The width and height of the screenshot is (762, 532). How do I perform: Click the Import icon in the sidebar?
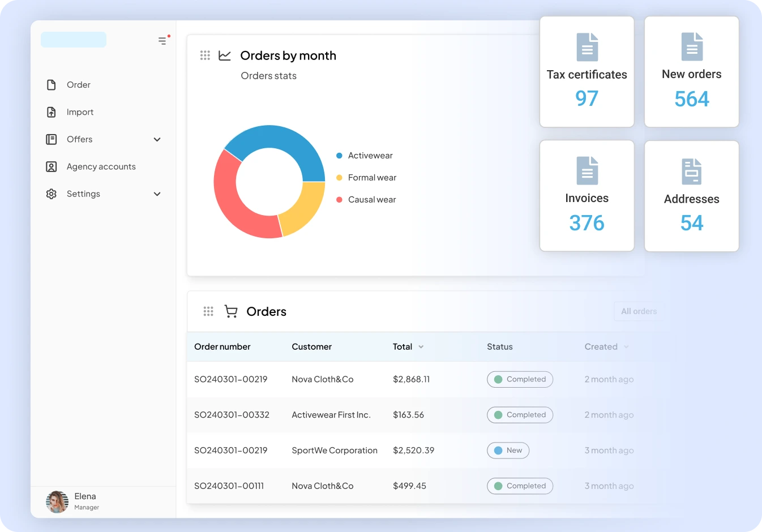(x=52, y=111)
